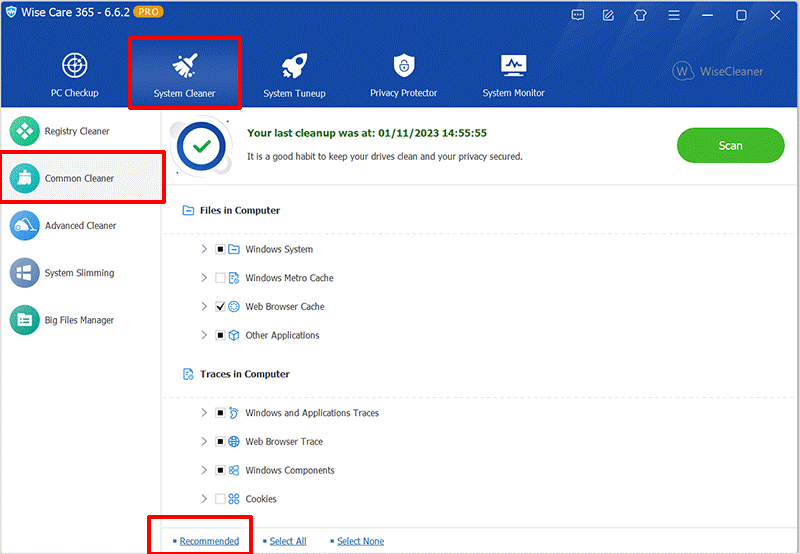Switch to the System Monitor tab label
The image size is (800, 554).
pyautogui.click(x=513, y=93)
